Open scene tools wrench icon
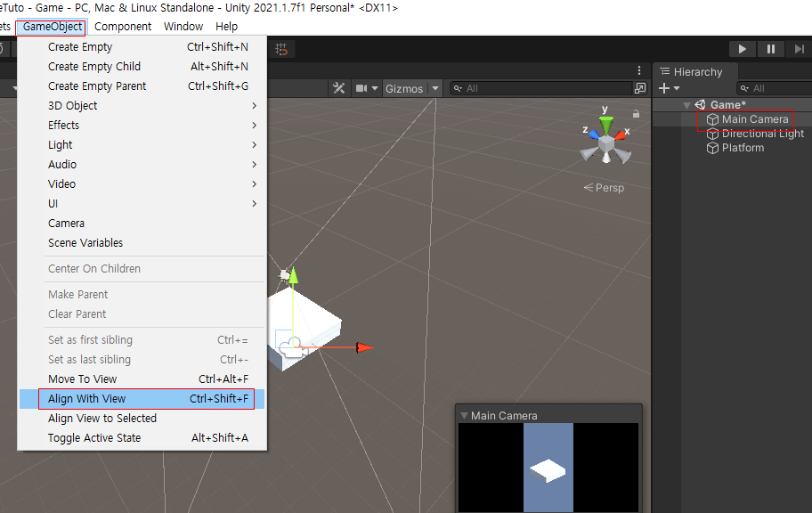The image size is (812, 513). point(338,88)
